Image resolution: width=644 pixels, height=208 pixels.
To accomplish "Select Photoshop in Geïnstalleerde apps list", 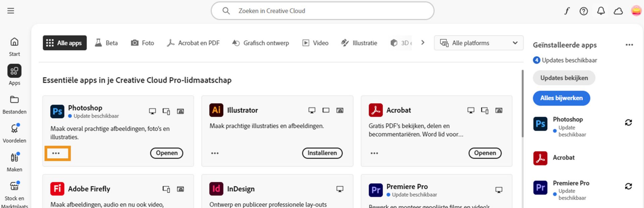I will coord(568,119).
